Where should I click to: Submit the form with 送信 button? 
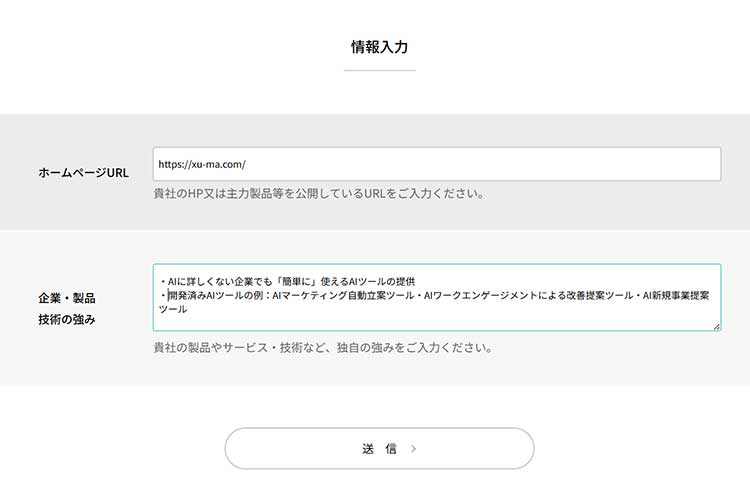(x=379, y=448)
